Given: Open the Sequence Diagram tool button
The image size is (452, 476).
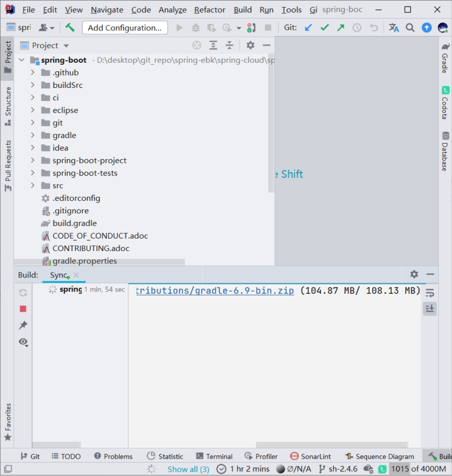Looking at the screenshot, I should coord(379,456).
